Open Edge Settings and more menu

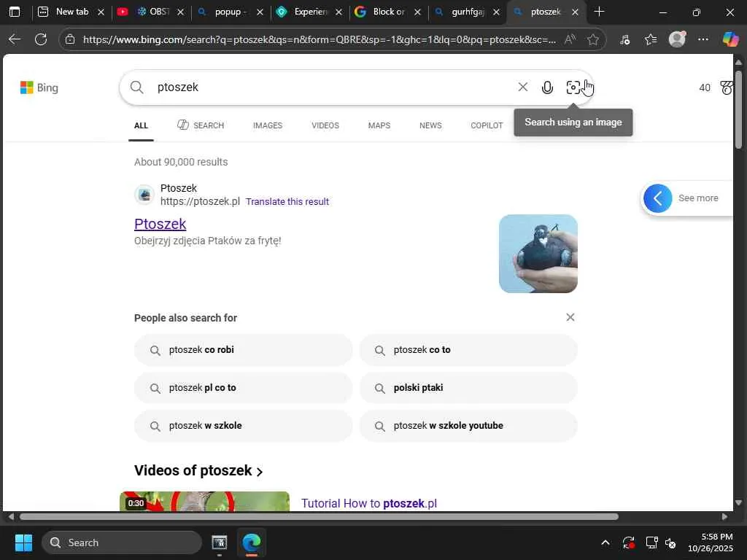click(703, 39)
